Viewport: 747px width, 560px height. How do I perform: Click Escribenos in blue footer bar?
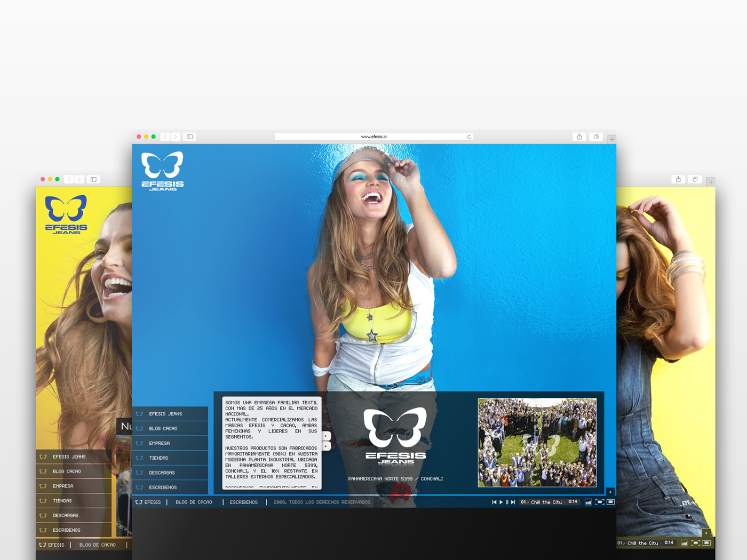[x=243, y=502]
